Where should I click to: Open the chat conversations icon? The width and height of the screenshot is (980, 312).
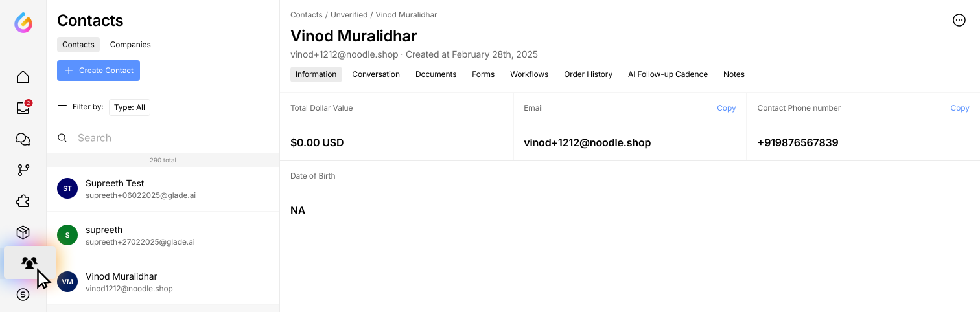(23, 139)
